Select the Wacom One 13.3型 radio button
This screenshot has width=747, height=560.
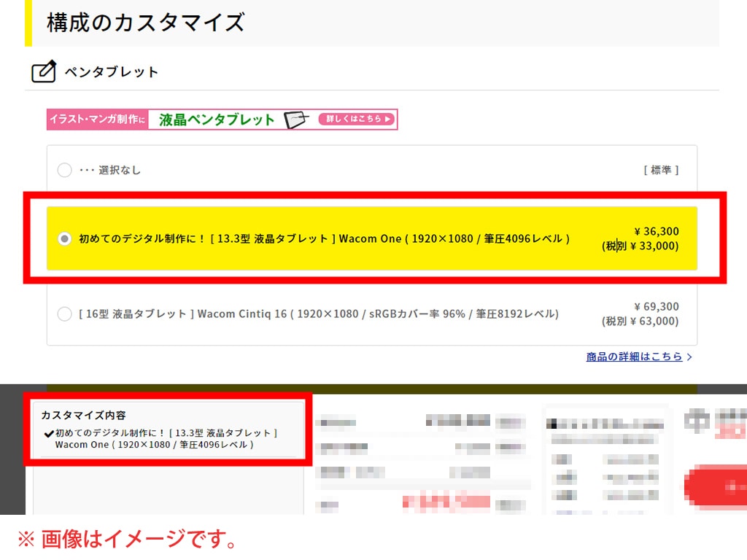64,238
